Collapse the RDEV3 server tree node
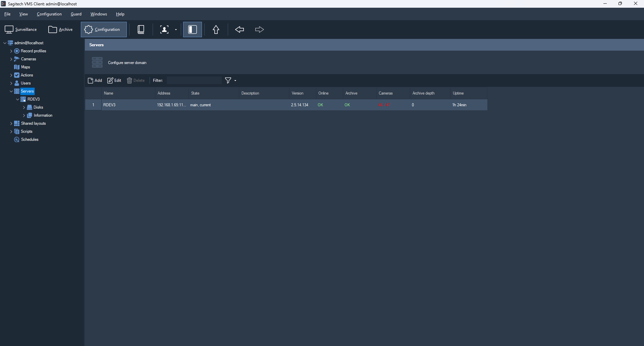This screenshot has width=644, height=346. tap(18, 99)
